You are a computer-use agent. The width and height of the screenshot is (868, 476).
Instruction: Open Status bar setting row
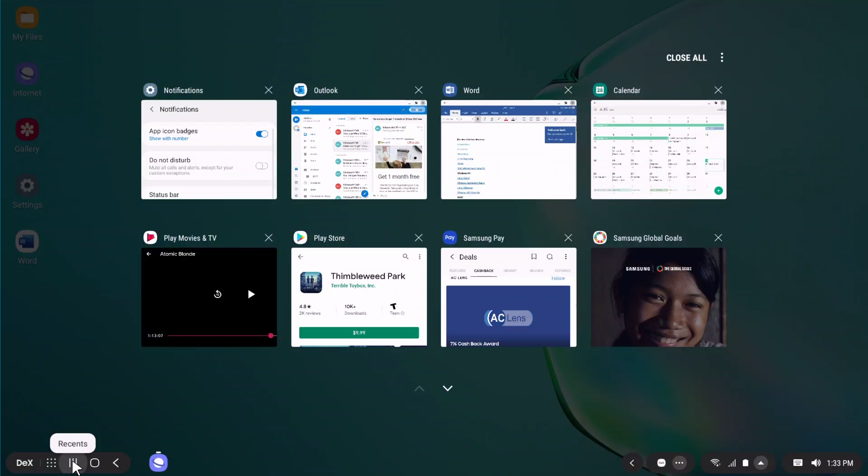207,193
